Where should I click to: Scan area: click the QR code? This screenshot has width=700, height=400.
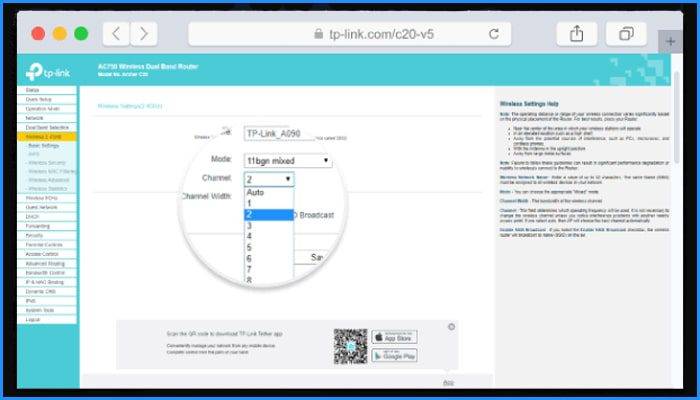coord(349,345)
